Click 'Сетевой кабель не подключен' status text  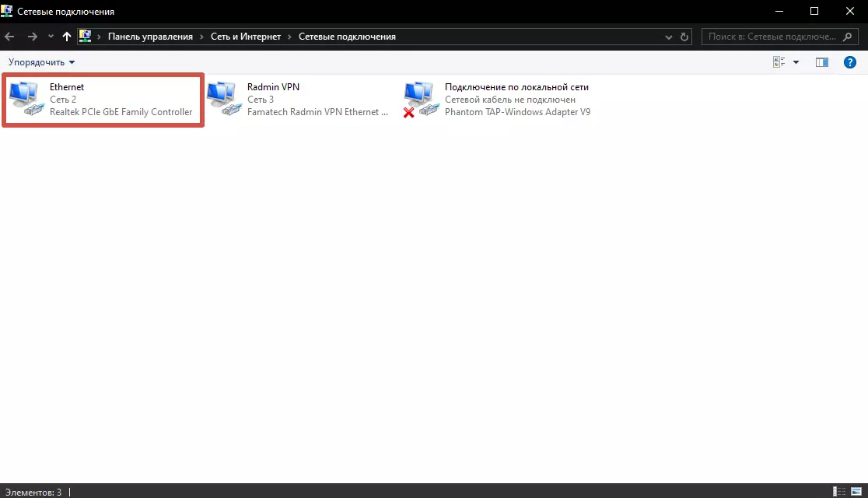(x=510, y=100)
